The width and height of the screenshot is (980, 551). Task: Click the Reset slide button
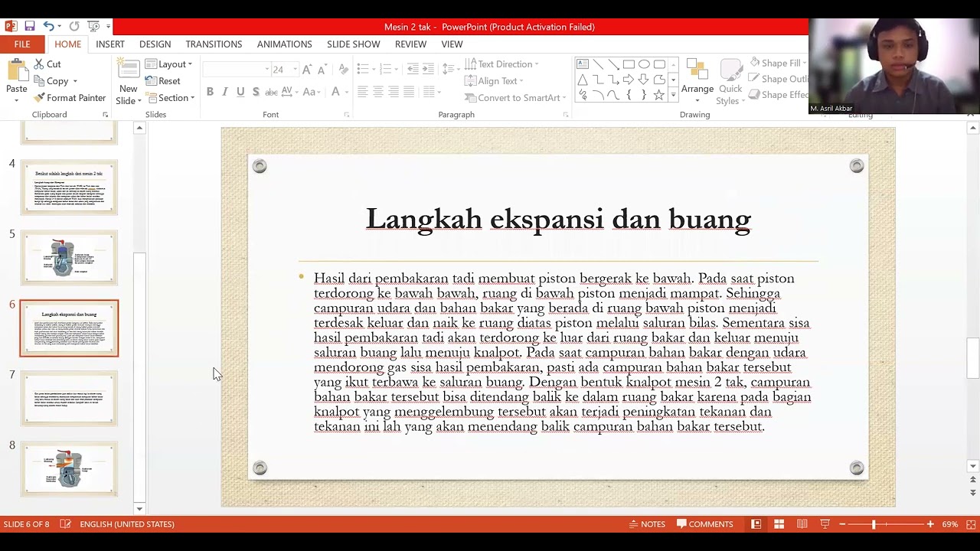[x=163, y=81]
